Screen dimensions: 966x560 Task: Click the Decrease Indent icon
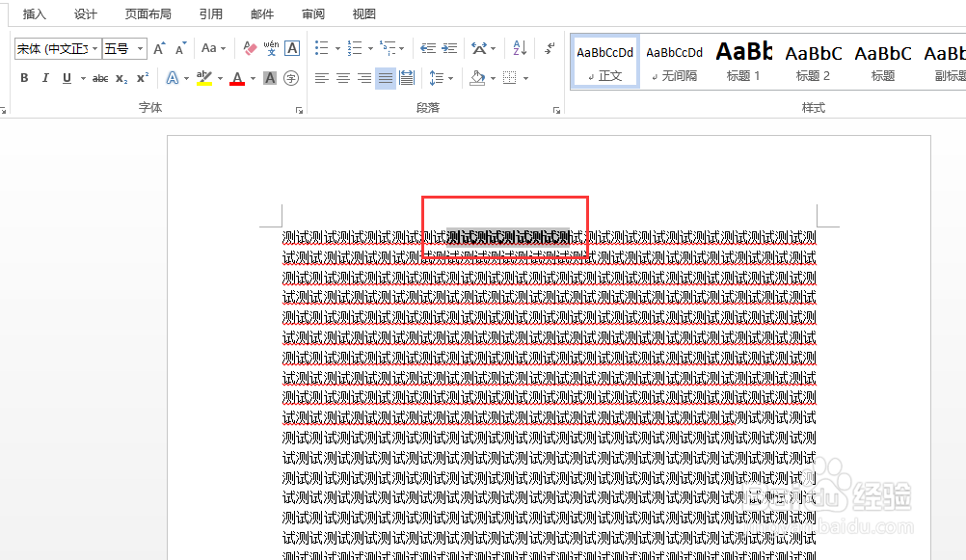(x=428, y=48)
